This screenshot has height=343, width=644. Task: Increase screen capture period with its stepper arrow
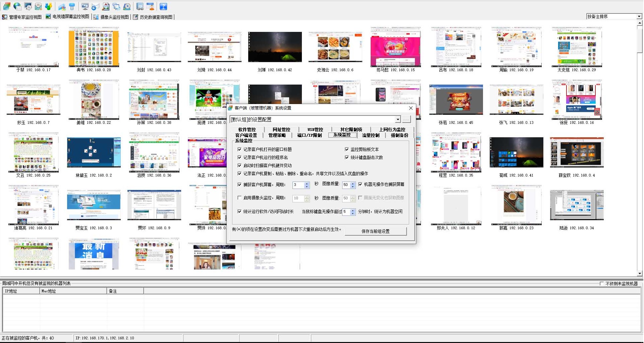[306, 183]
